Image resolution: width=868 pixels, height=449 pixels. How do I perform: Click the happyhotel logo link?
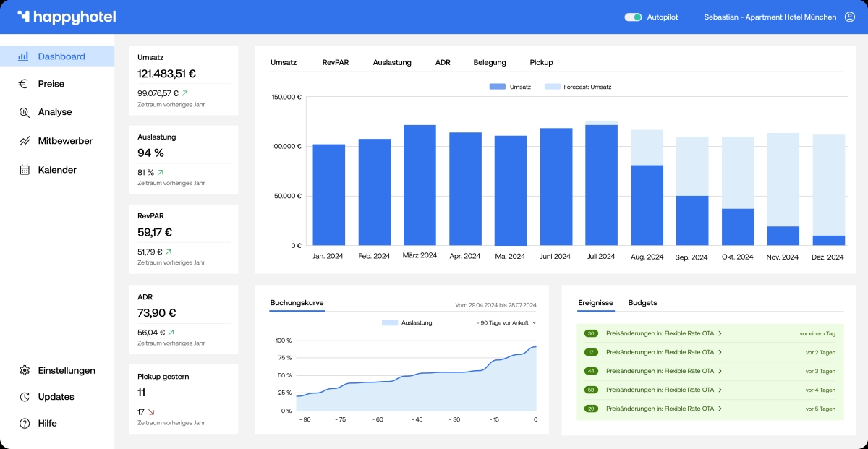click(x=67, y=17)
